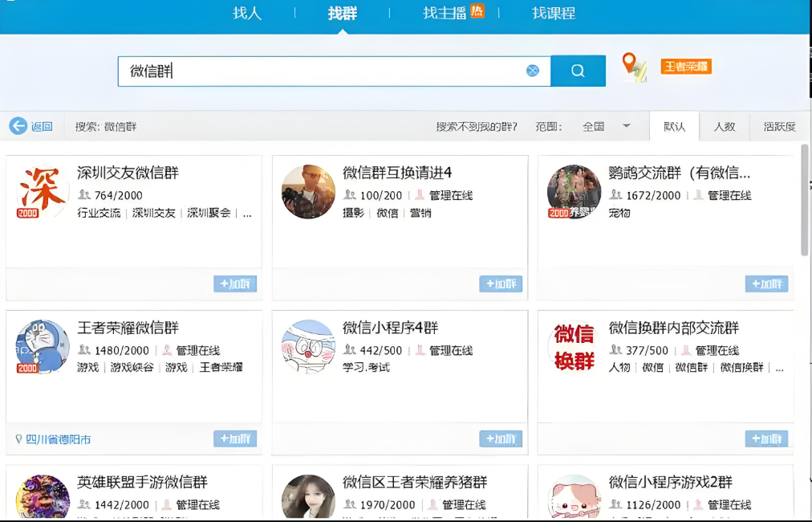This screenshot has height=522, width=812.
Task: Open the 微信小程序游戏2群 title
Action: [x=671, y=482]
